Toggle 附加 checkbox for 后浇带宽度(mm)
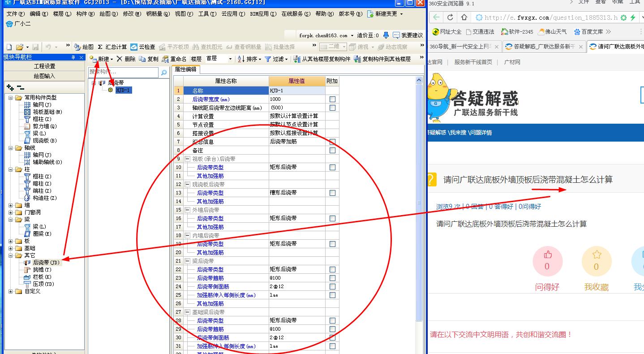Image resolution: width=644 pixels, height=354 pixels. coord(332,99)
